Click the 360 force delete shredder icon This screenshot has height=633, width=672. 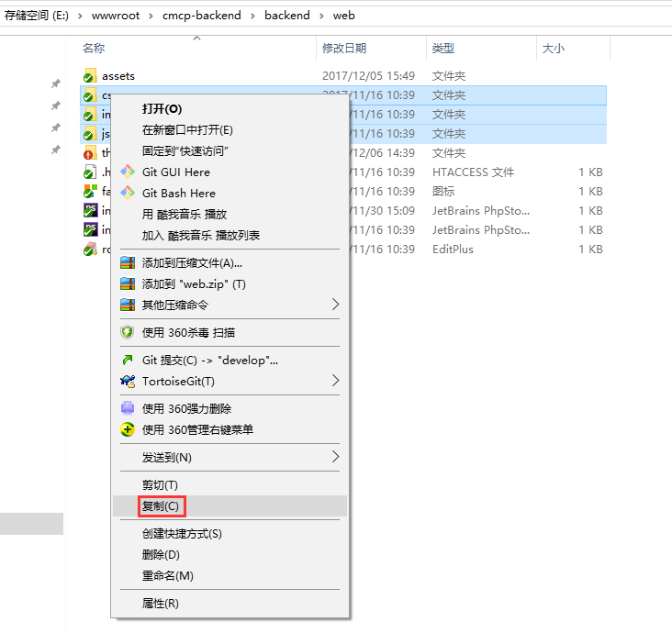coord(128,408)
